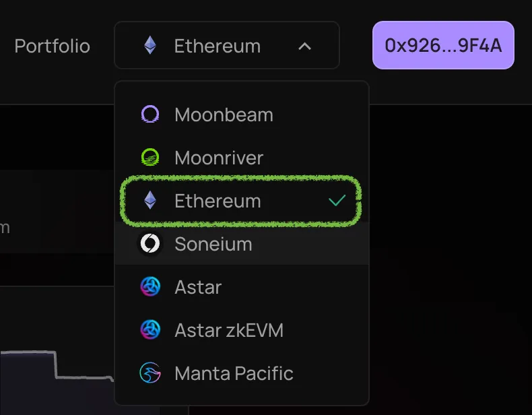Go to the Portfolio page
This screenshot has width=532, height=415.
tap(53, 46)
